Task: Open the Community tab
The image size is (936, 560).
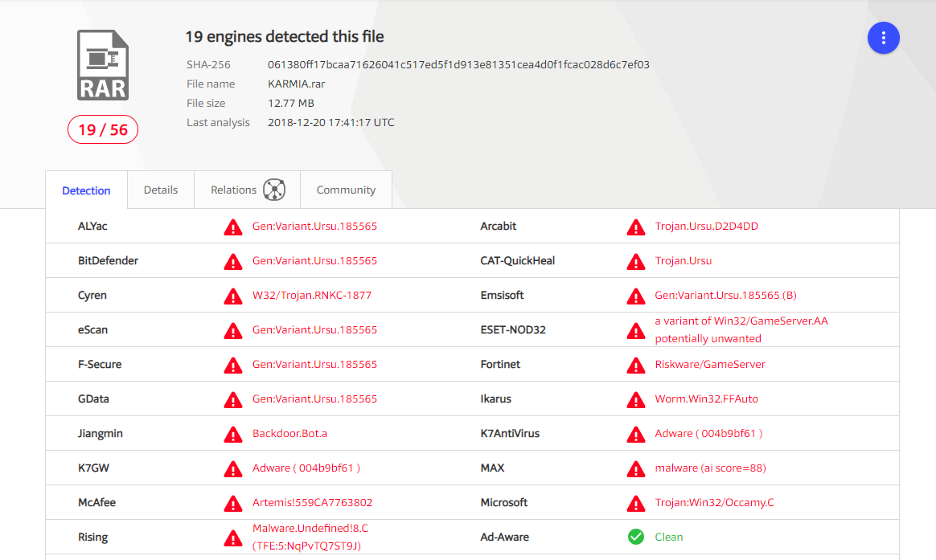Action: (347, 190)
